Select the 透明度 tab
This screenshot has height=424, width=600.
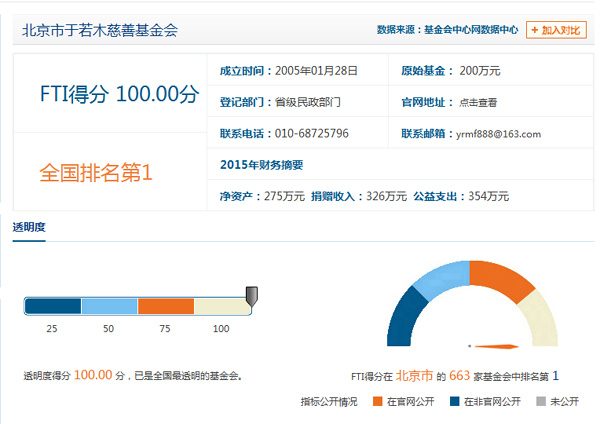click(x=29, y=227)
